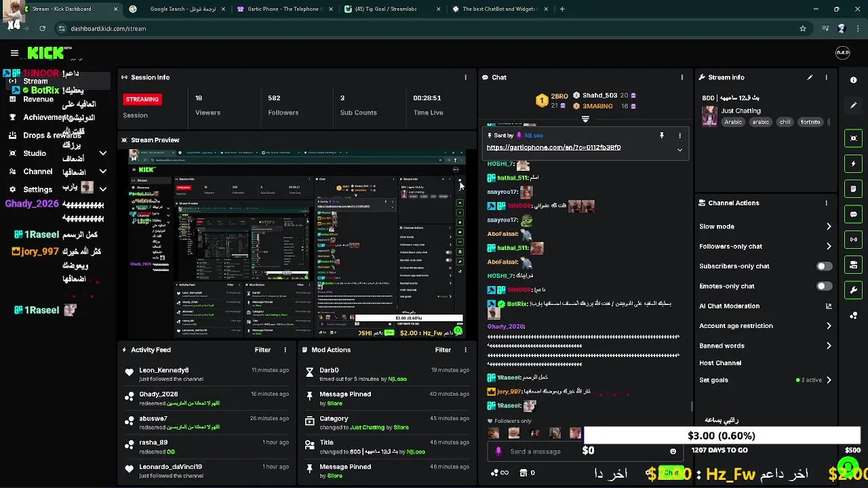Click the $3.00 tip goal progress bar
868x488 pixels.
pyautogui.click(x=722, y=436)
